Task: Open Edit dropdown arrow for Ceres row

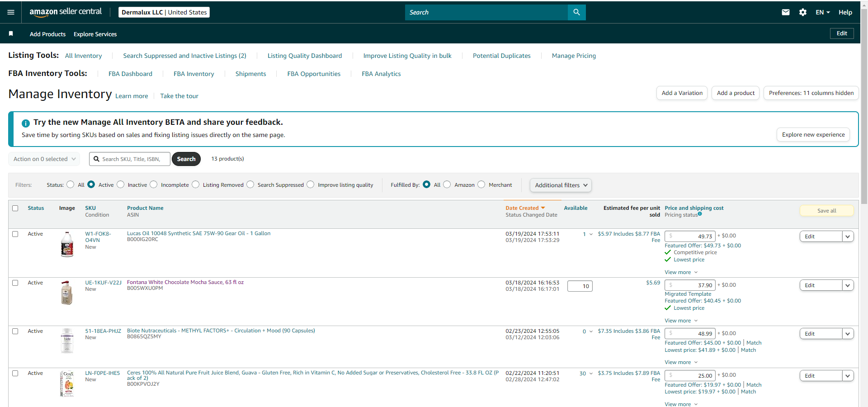Action: pos(848,376)
